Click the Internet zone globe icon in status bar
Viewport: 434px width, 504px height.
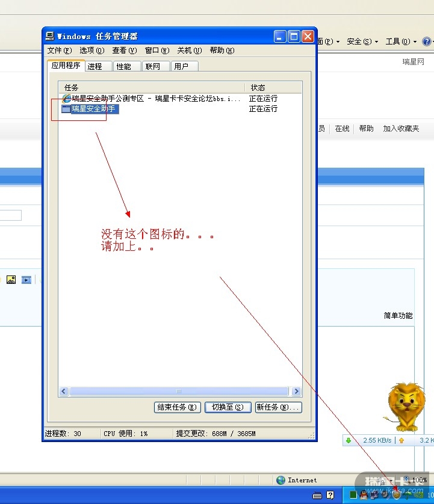(281, 480)
